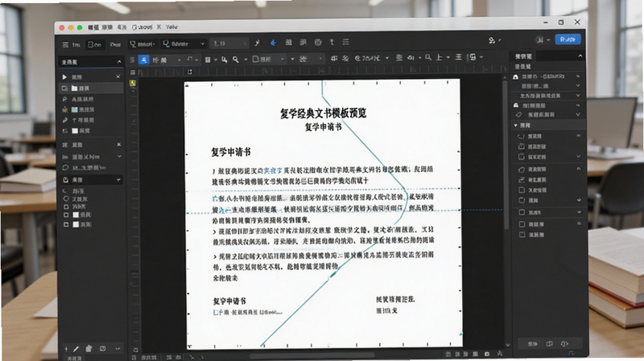Click the book icon at right panel bottom
The height and width of the screenshot is (361, 644).
pos(549,344)
